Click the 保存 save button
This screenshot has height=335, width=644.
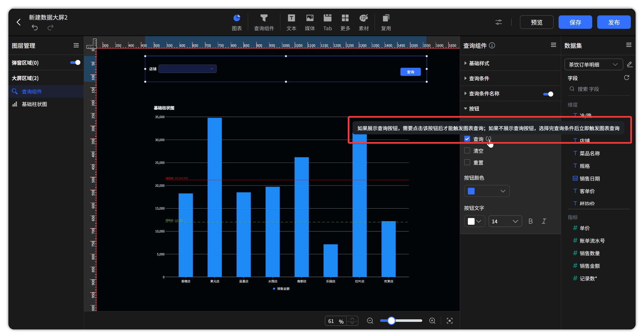(x=575, y=22)
